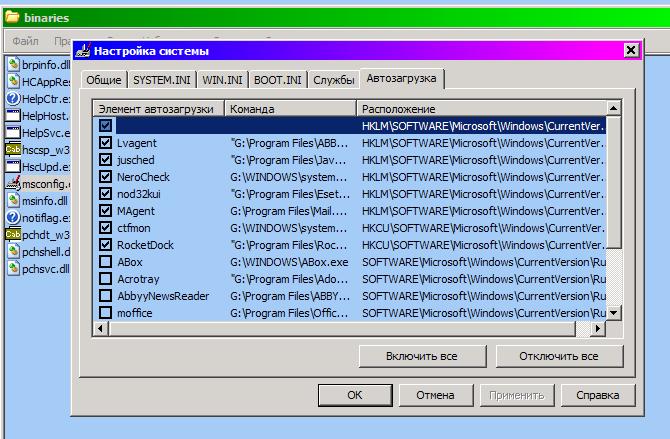Uncheck the jusched startup item
Image resolution: width=670 pixels, height=439 pixels.
coord(106,159)
